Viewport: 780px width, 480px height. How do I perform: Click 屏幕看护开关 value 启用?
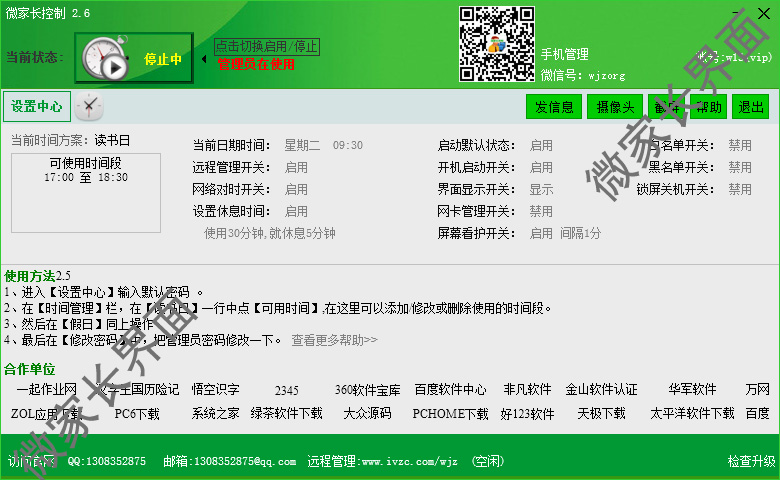pyautogui.click(x=541, y=233)
